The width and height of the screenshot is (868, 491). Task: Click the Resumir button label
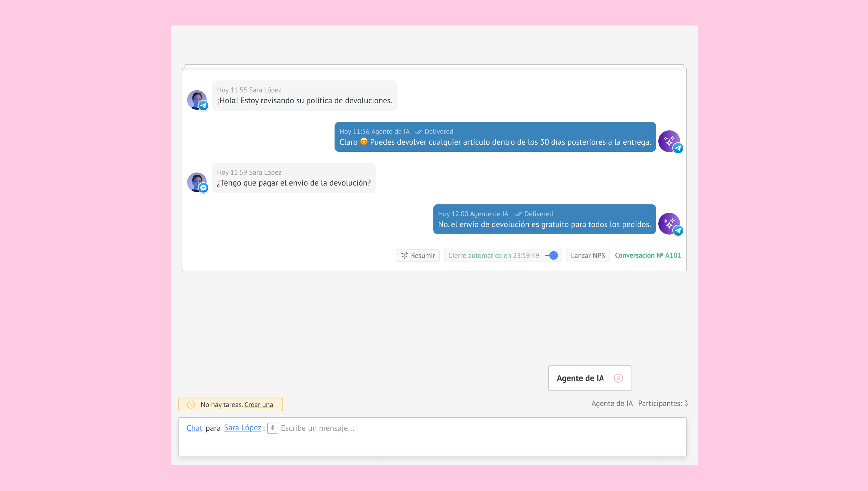[x=423, y=256]
